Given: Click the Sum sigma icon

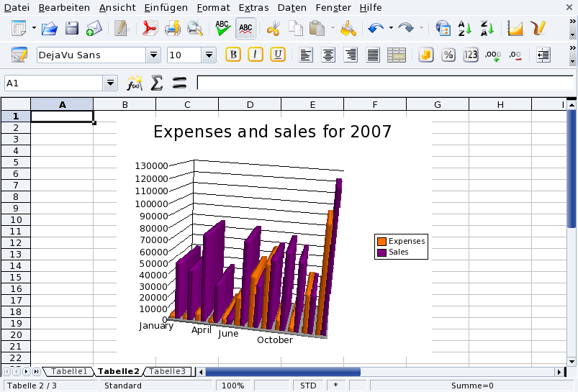Looking at the screenshot, I should pos(156,83).
